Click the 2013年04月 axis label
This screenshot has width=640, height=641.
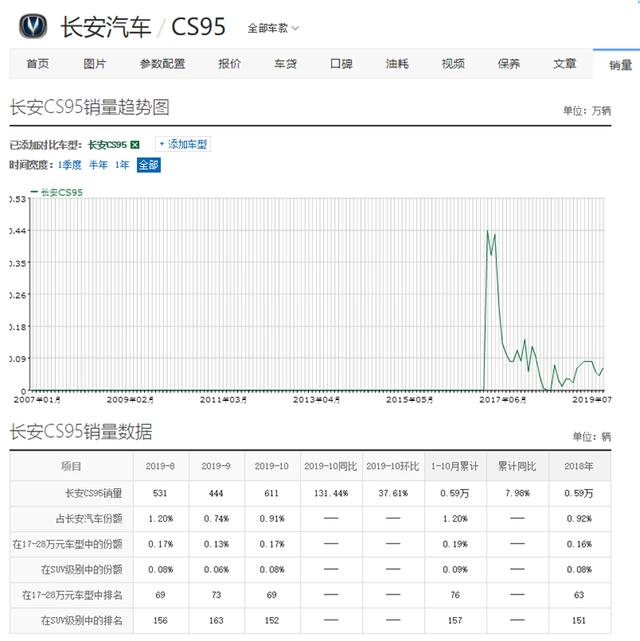[x=316, y=400]
